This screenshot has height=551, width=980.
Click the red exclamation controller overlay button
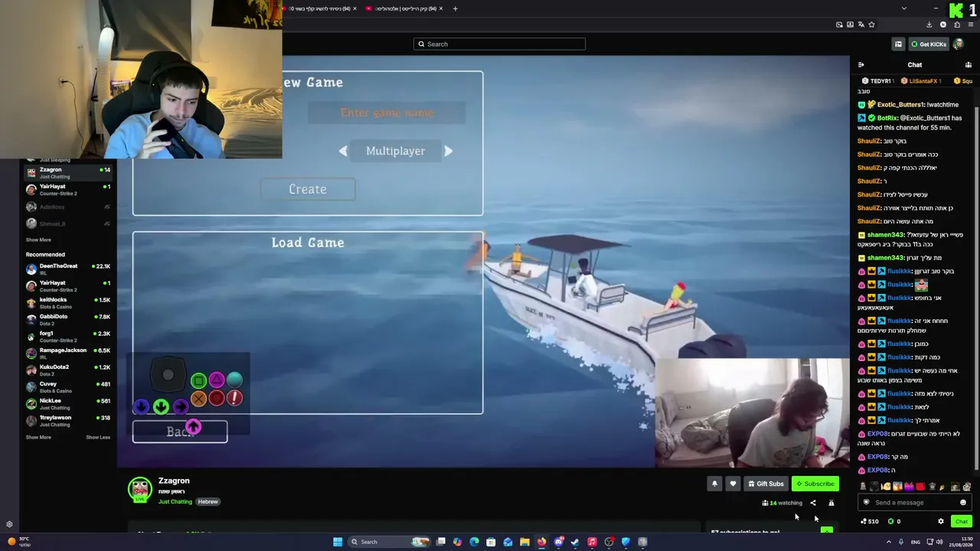(234, 399)
